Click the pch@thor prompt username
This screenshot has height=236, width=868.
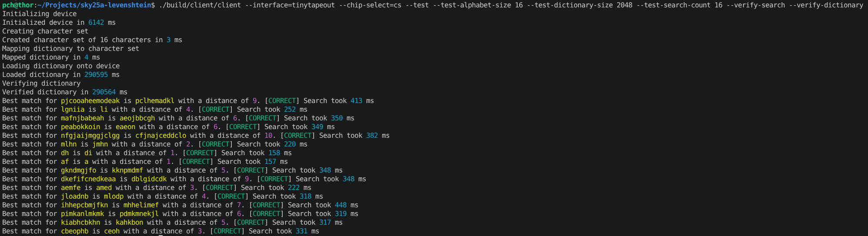[16, 5]
